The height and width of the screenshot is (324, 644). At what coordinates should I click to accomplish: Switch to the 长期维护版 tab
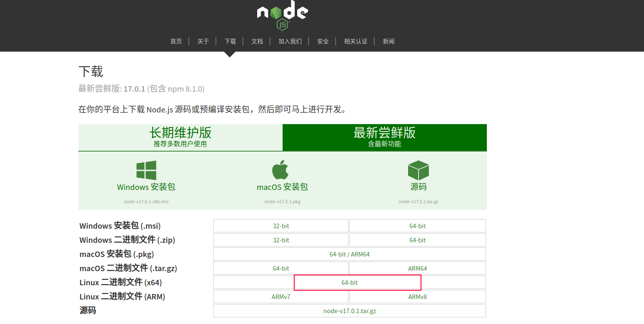180,137
